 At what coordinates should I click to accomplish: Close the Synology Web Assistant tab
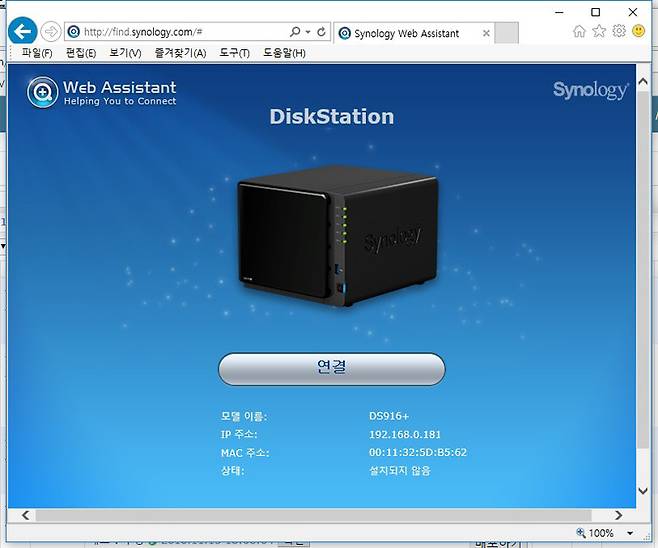[486, 33]
